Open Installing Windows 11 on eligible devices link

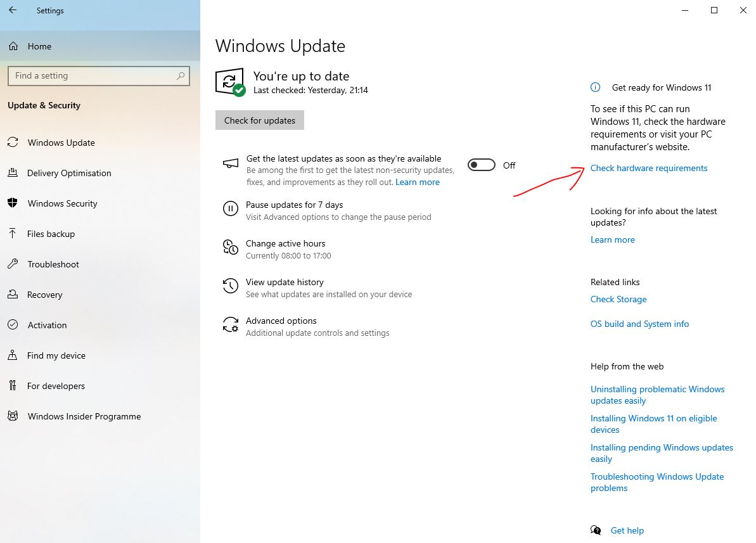[x=653, y=424]
